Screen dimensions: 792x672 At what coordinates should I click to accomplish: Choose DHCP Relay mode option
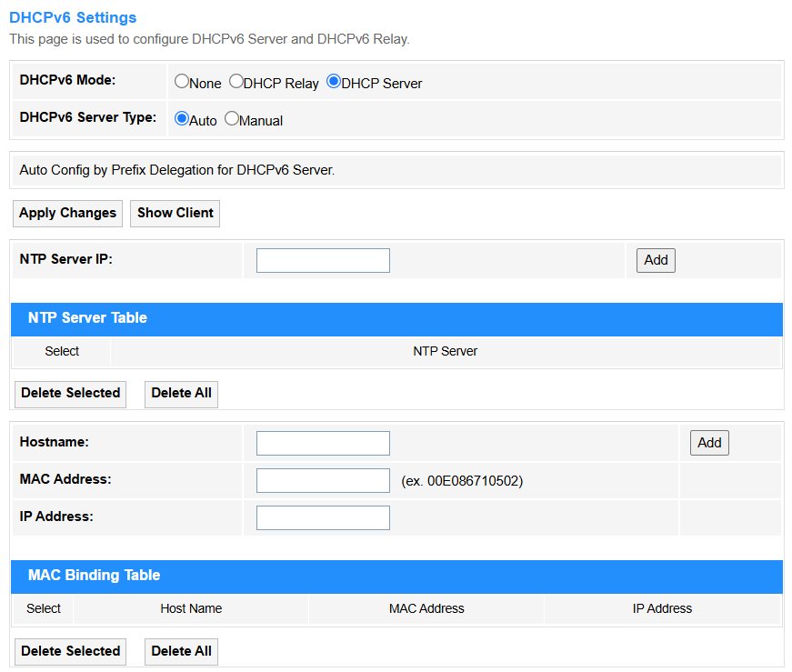[236, 81]
